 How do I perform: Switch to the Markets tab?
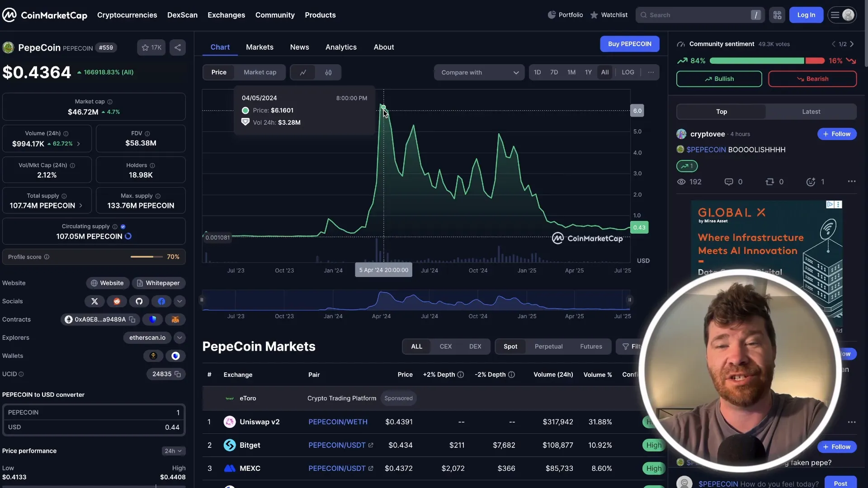259,47
